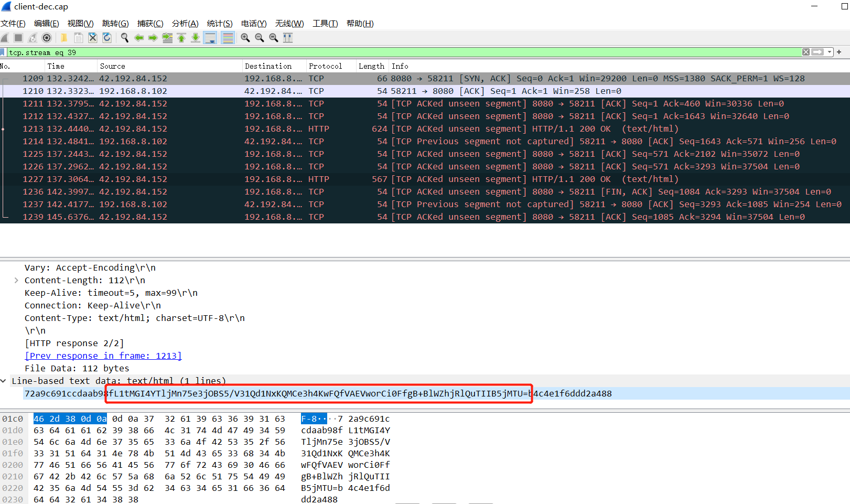Sort packets by Length column header
The image size is (850, 504).
click(x=372, y=66)
